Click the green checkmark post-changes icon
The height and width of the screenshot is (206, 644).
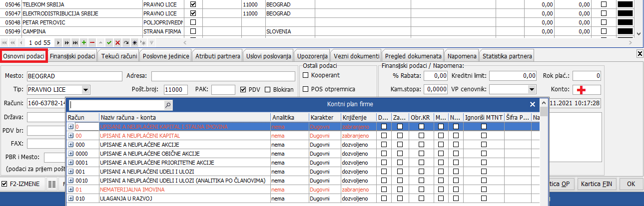109,43
